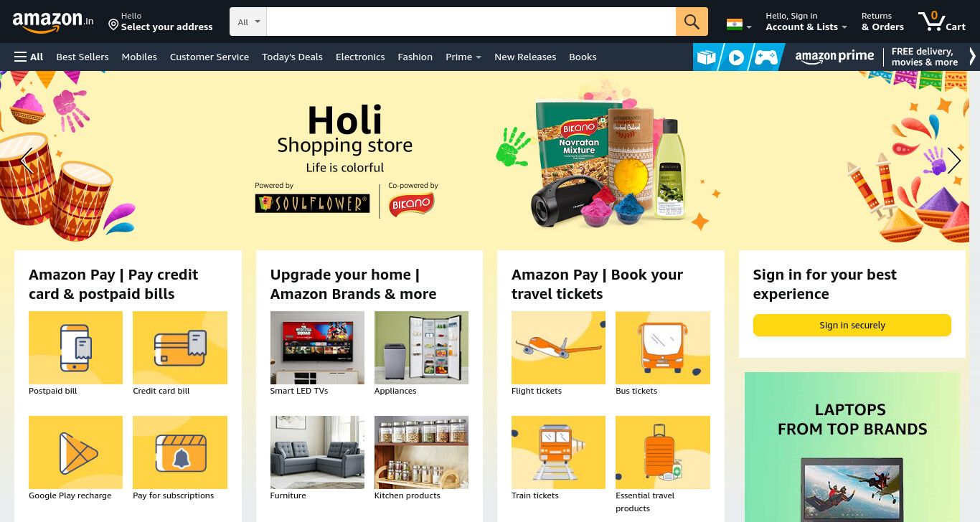This screenshot has height=522, width=980.
Task: Select the Flight tickets thumbnail
Action: pyautogui.click(x=558, y=348)
